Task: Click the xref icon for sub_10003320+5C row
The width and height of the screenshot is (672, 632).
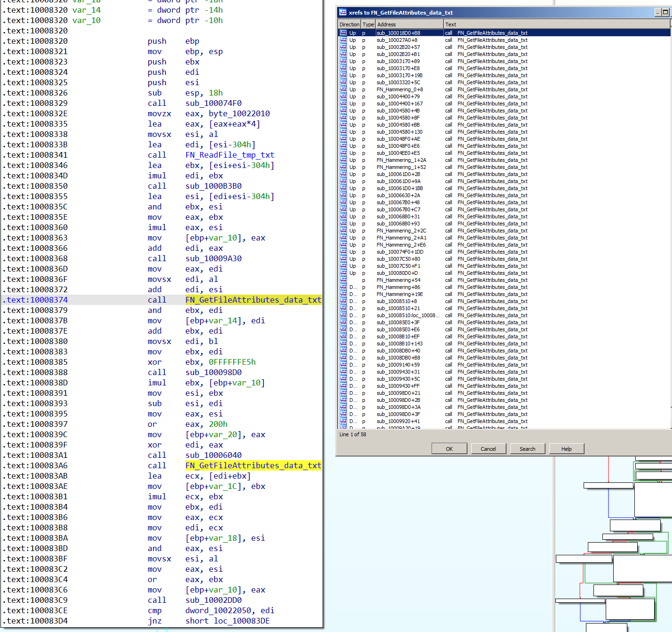Action: [x=343, y=82]
